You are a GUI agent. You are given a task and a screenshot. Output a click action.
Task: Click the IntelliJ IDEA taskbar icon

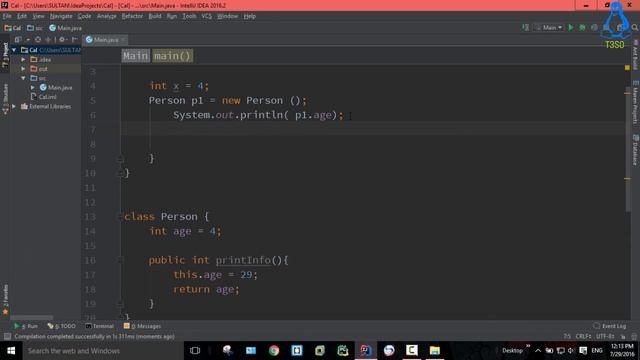(x=366, y=350)
